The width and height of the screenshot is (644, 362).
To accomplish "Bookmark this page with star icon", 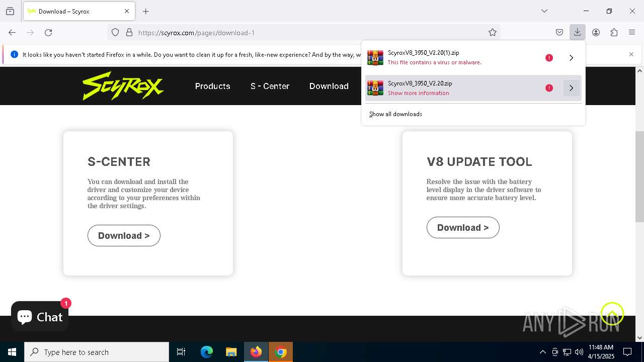I will point(493,32).
